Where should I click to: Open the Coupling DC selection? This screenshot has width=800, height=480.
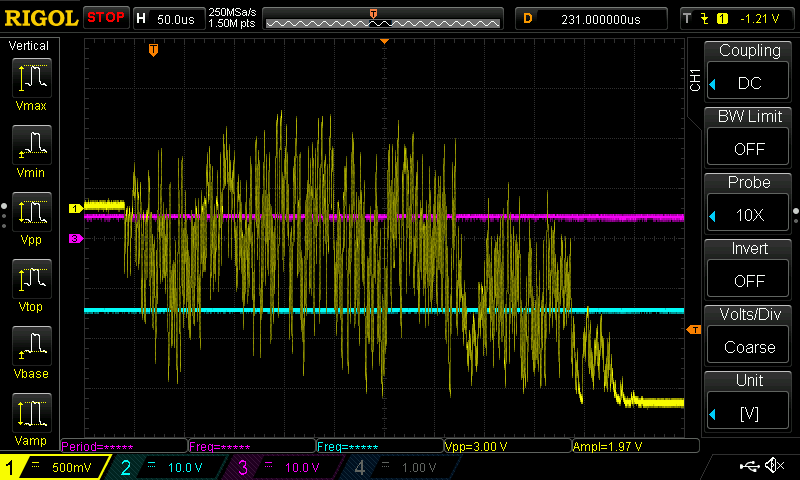748,83
